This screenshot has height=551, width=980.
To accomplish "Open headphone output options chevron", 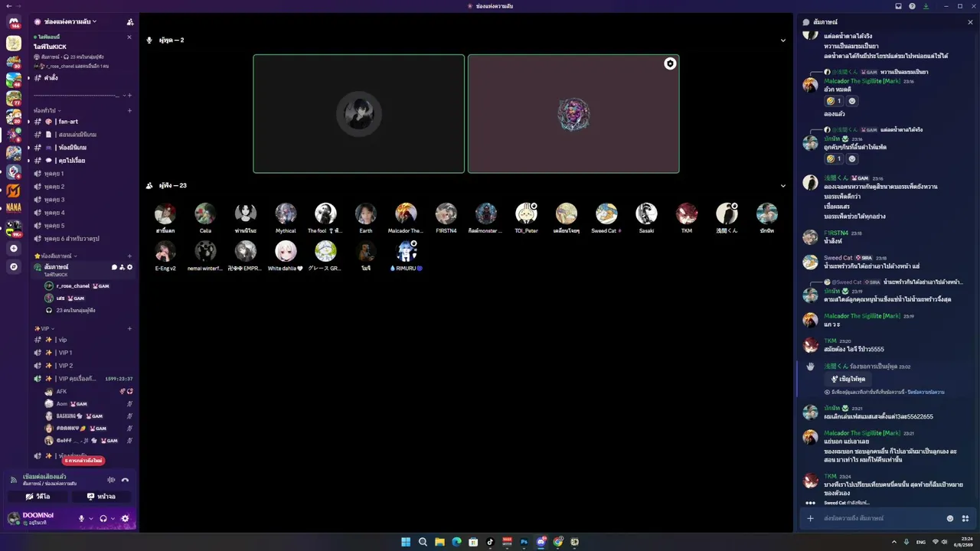I will pos(112,518).
